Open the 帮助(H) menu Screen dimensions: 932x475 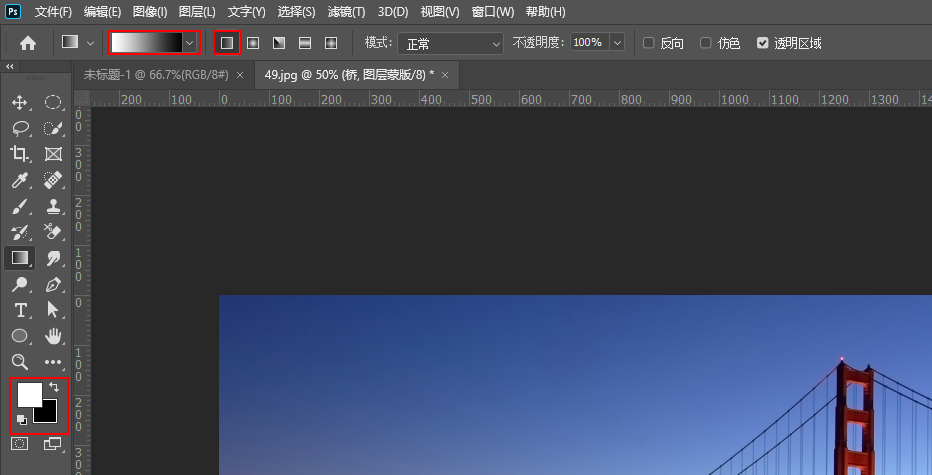pyautogui.click(x=546, y=11)
